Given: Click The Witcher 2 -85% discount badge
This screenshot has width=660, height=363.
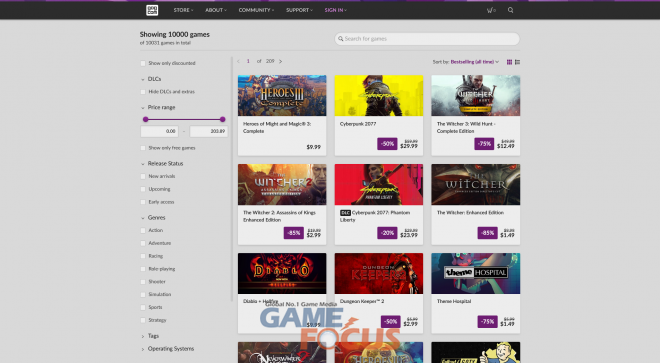Looking at the screenshot, I should 294,233.
